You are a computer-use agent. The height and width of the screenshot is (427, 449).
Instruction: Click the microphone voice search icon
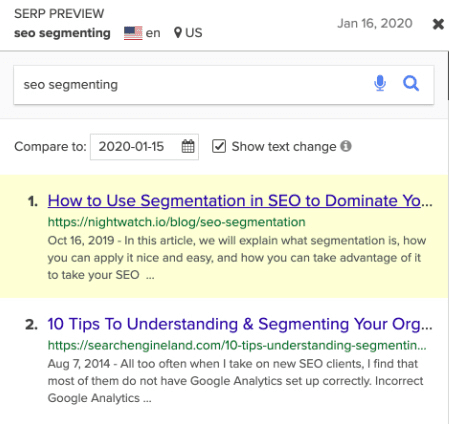point(380,83)
